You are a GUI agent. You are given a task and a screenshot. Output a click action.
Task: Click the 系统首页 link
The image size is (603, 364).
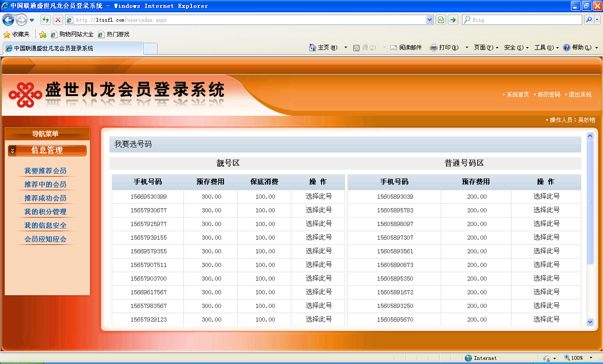[518, 95]
